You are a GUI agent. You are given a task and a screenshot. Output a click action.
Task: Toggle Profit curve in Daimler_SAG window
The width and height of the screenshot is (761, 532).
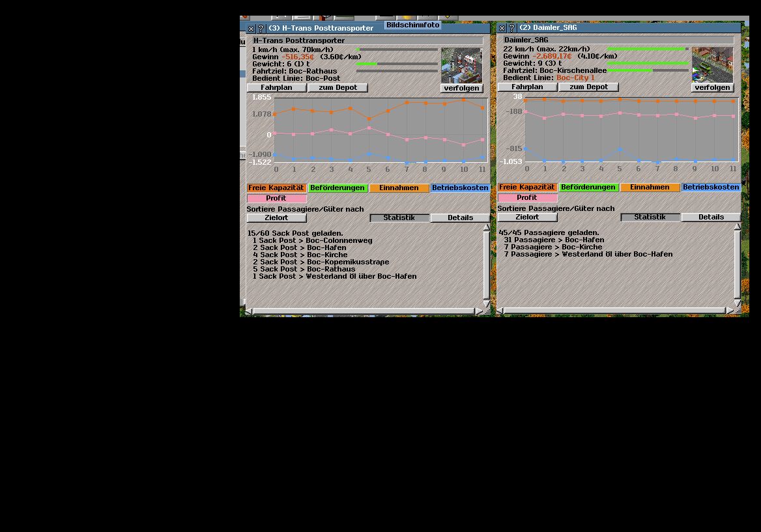527,198
